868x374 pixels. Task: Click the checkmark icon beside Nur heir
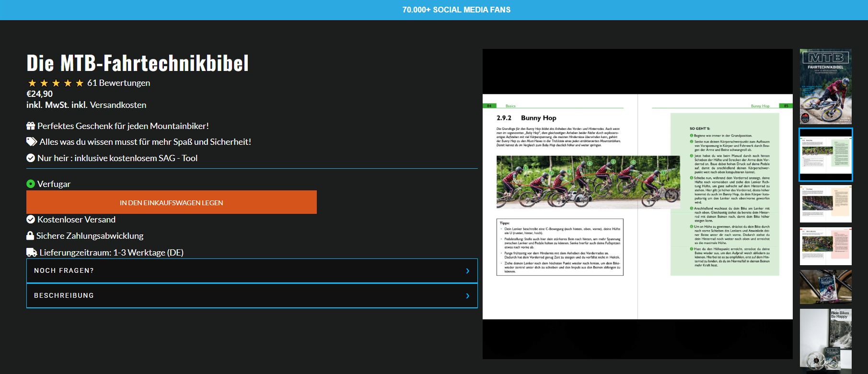(31, 158)
